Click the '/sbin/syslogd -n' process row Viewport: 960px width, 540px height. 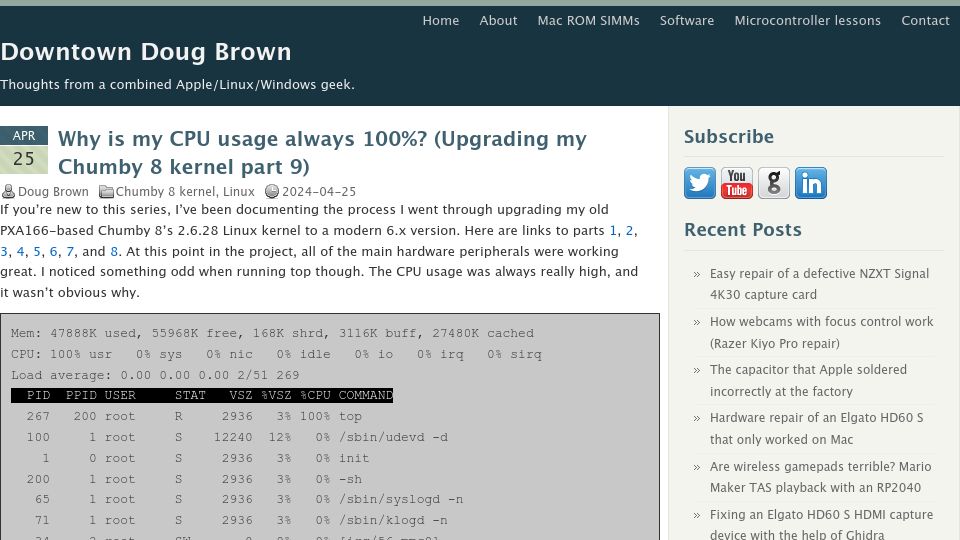249,500
